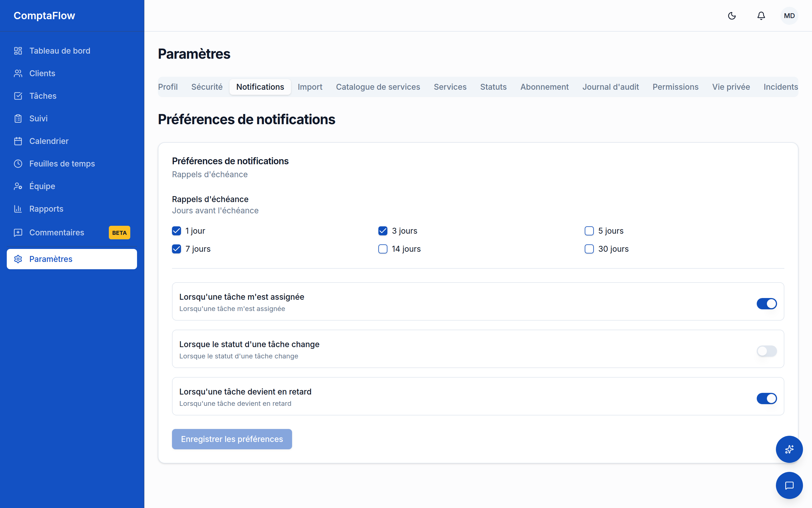Open notifications via the bell icon
This screenshot has height=508, width=812.
tap(761, 16)
